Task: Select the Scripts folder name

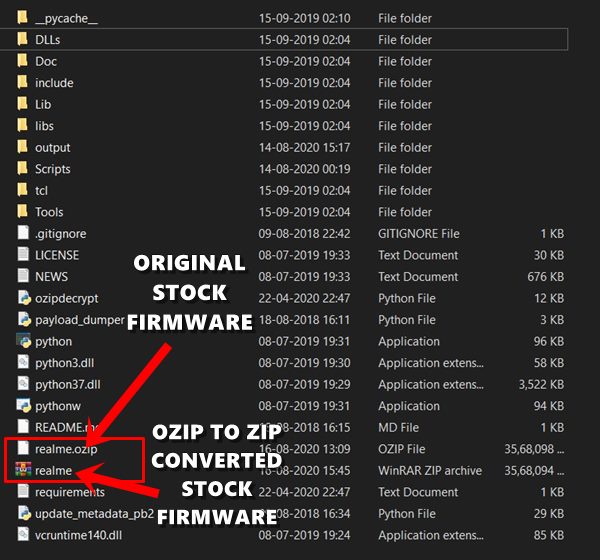Action: [52, 169]
